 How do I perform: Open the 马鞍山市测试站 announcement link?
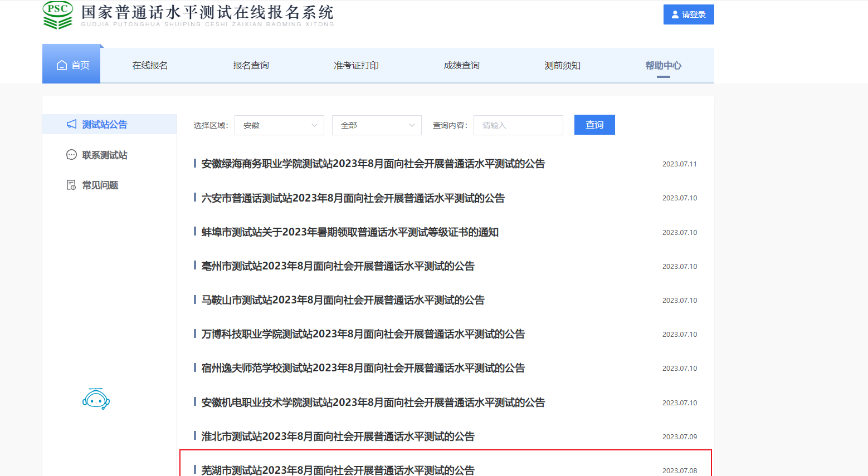pos(343,300)
